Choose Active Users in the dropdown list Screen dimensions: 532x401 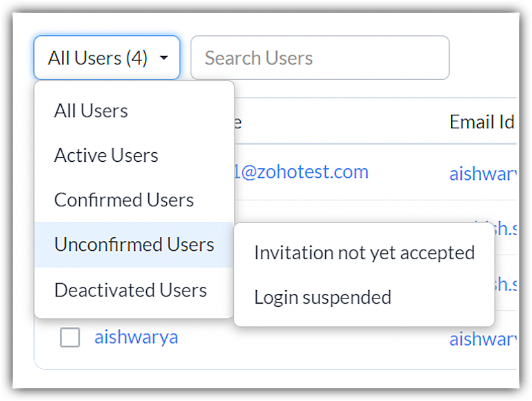click(106, 155)
